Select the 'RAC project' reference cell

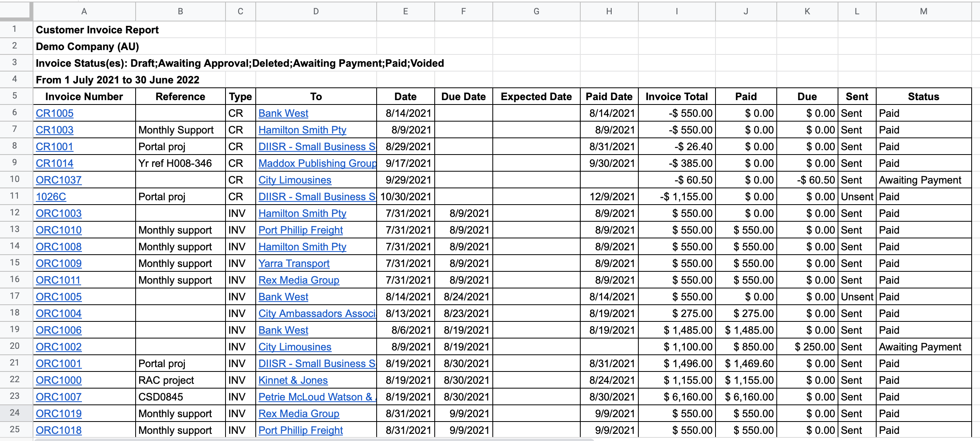point(180,380)
